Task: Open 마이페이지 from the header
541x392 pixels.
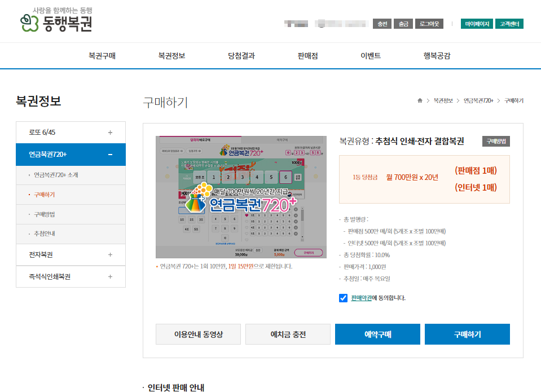Action: point(477,24)
